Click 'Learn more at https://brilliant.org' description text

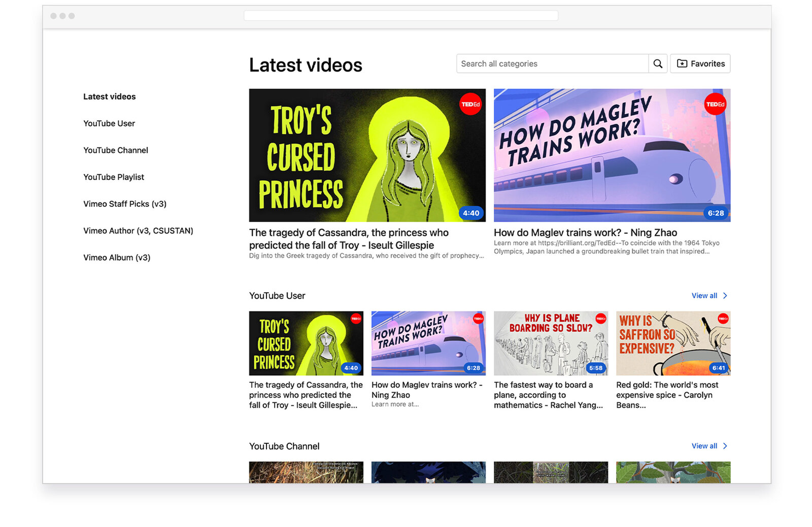(x=607, y=247)
